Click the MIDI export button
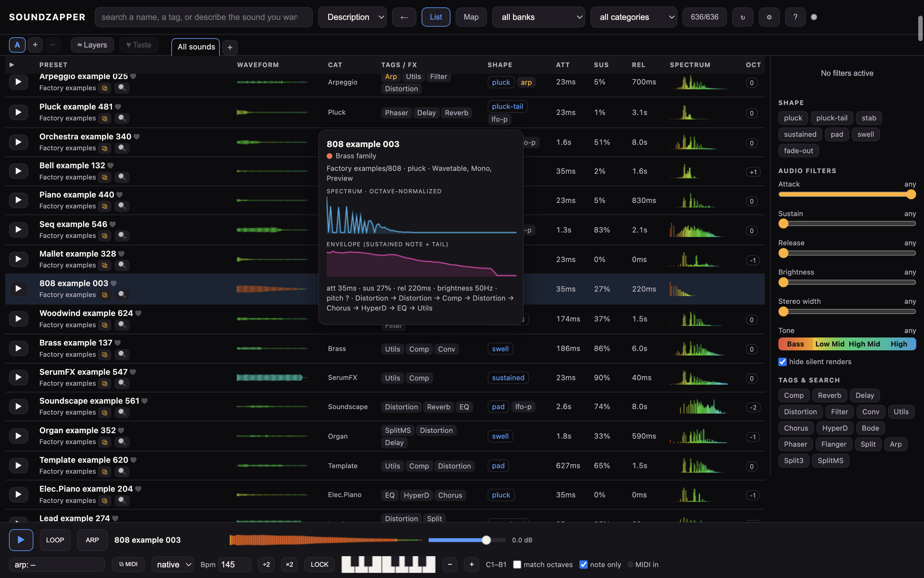The image size is (924, 578). pyautogui.click(x=128, y=564)
